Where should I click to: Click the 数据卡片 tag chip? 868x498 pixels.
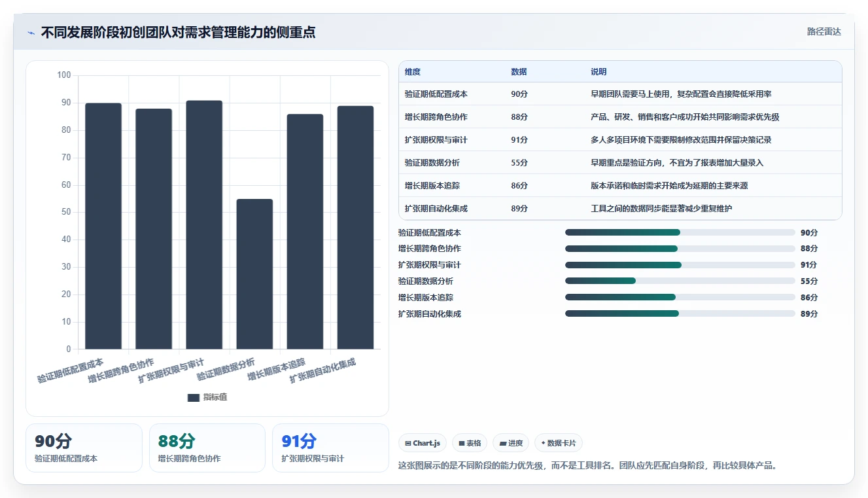pyautogui.click(x=558, y=443)
